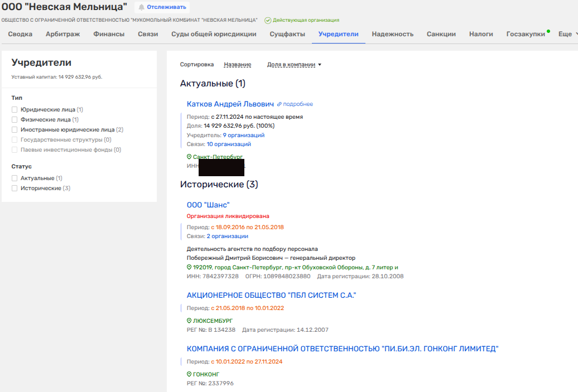Click the location pin by ГОНКОНГ
Viewport: 578px width, 392px height.
(x=189, y=374)
